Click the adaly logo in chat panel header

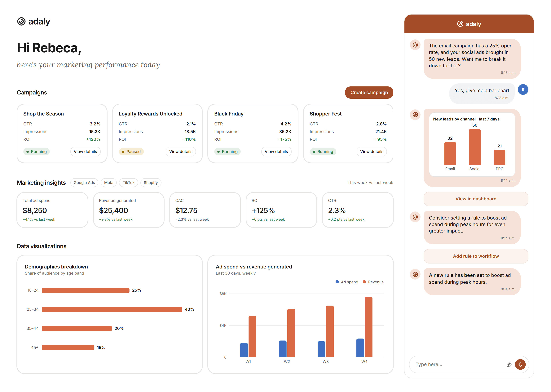point(469,24)
